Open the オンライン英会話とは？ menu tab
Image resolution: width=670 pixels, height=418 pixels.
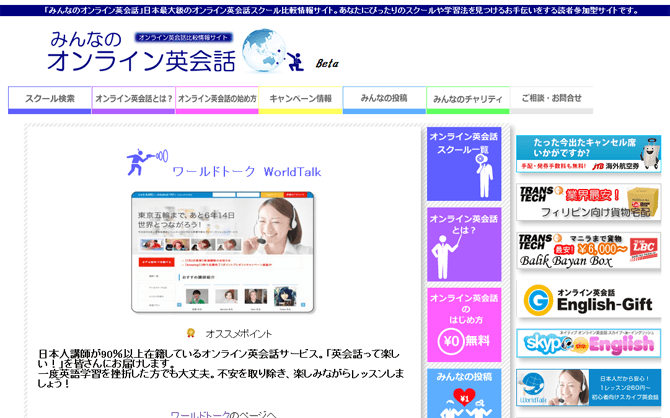point(133,100)
